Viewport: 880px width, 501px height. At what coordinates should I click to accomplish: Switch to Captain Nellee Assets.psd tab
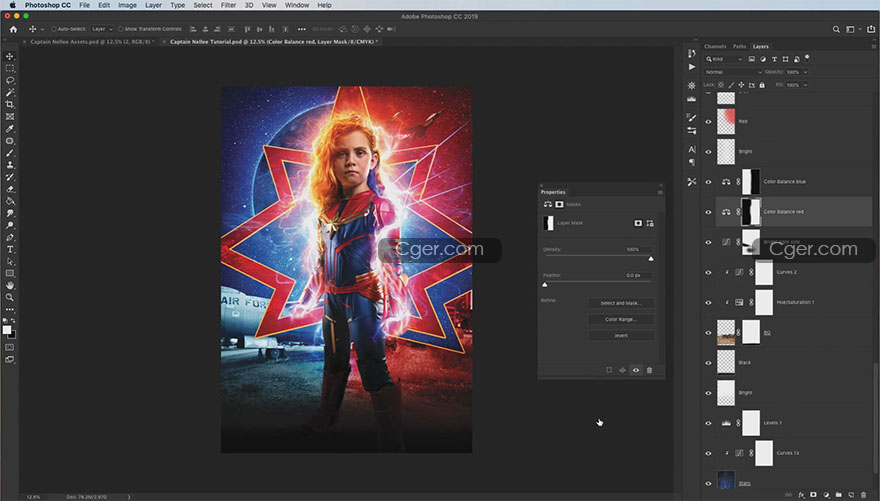[x=91, y=42]
